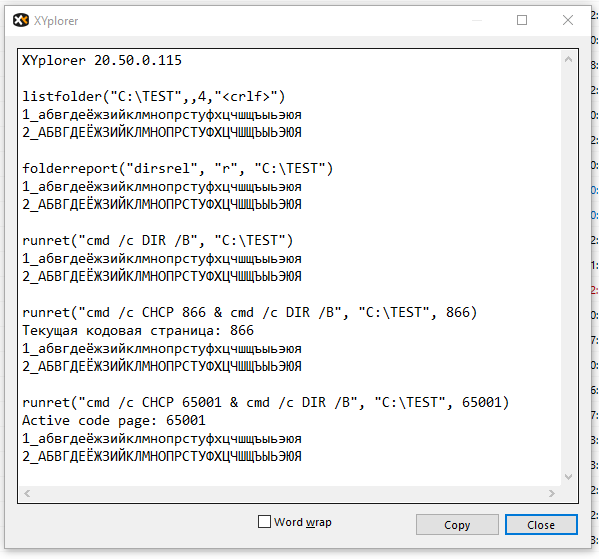The width and height of the screenshot is (599, 559).
Task: Enable the Word wrap checkbox
Action: pyautogui.click(x=264, y=522)
